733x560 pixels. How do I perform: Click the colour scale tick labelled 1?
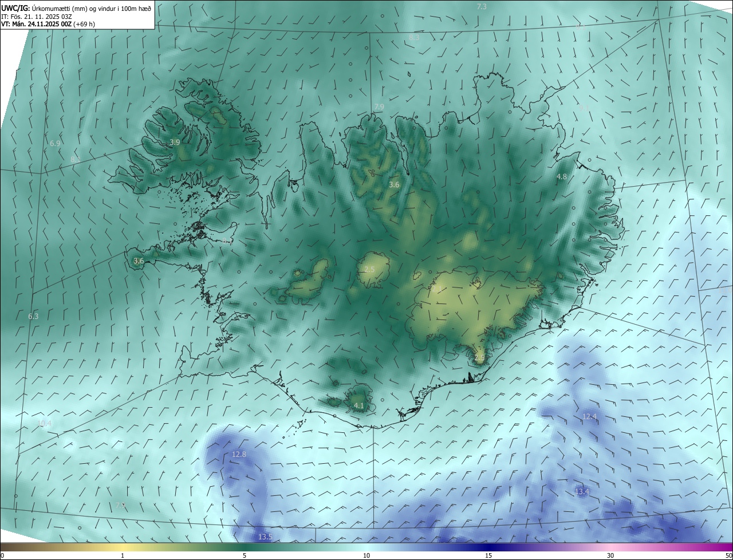coord(123,555)
